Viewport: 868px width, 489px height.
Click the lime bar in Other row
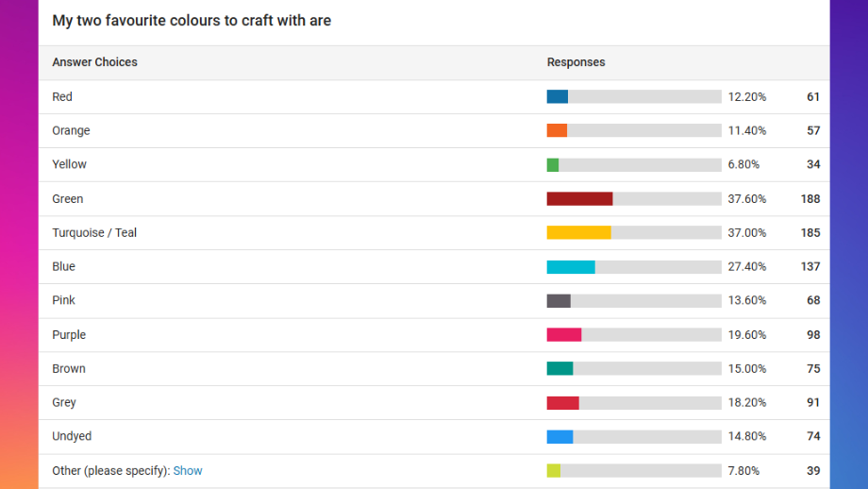[554, 471]
